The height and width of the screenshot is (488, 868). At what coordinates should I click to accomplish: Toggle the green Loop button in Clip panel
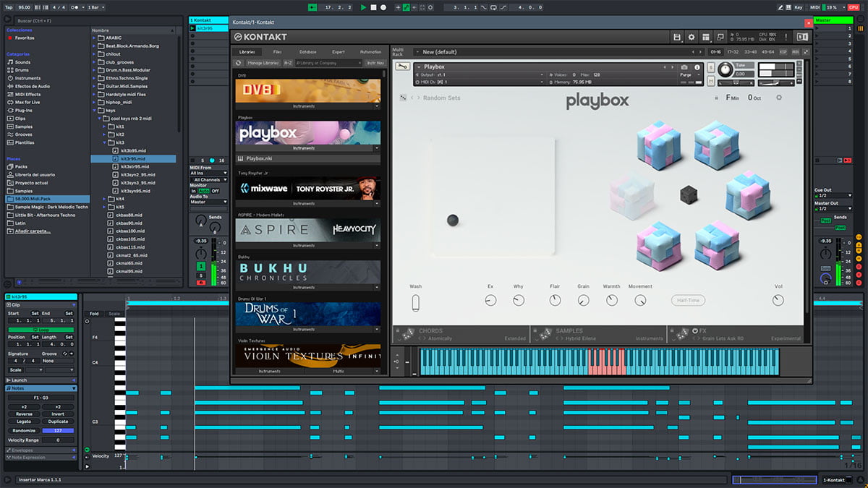tap(40, 330)
